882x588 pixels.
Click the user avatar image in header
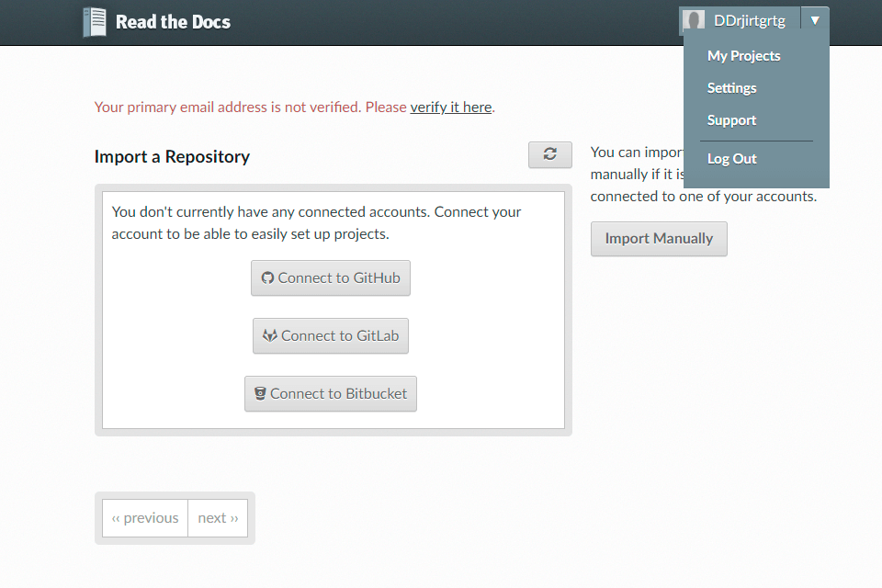tap(694, 21)
